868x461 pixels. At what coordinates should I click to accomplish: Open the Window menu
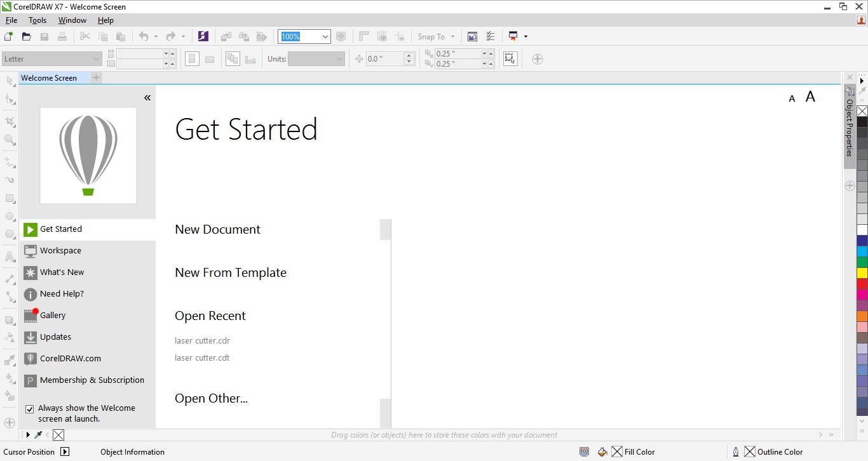click(72, 20)
